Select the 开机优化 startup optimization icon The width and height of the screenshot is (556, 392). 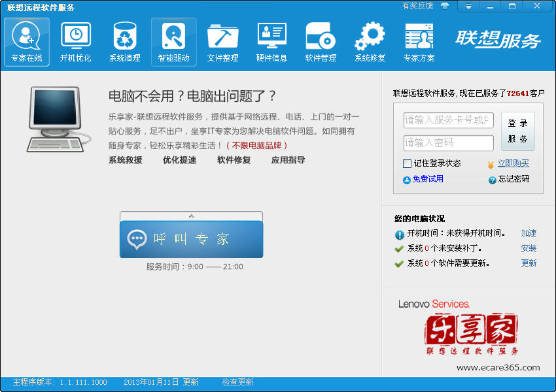click(x=75, y=41)
